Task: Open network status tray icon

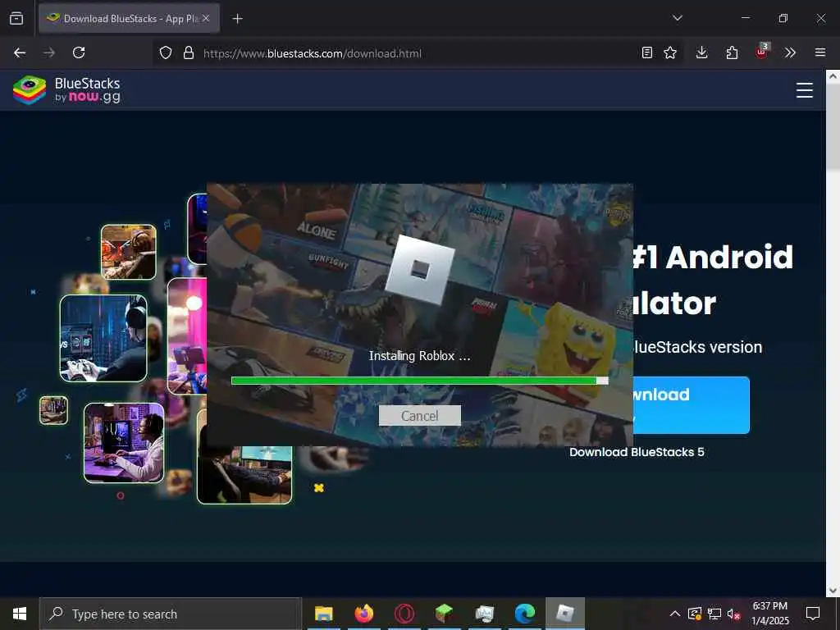Action: click(714, 614)
